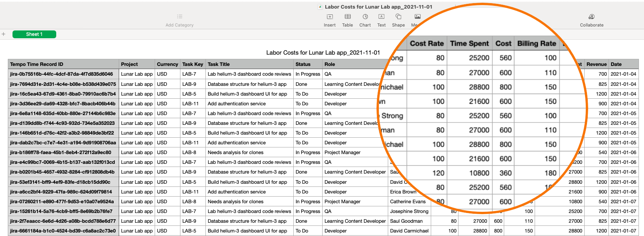The width and height of the screenshot is (644, 236).
Task: Select To Do status in the jira-dab2c7bc row
Action: coord(308,142)
